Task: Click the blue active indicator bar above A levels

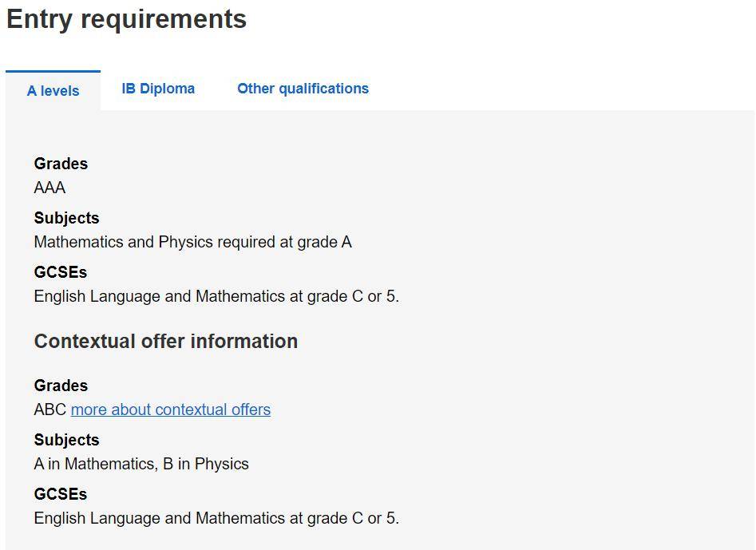Action: tap(53, 71)
